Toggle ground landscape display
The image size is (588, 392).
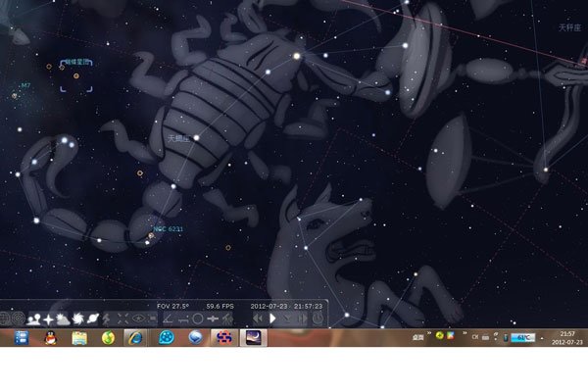point(34,318)
